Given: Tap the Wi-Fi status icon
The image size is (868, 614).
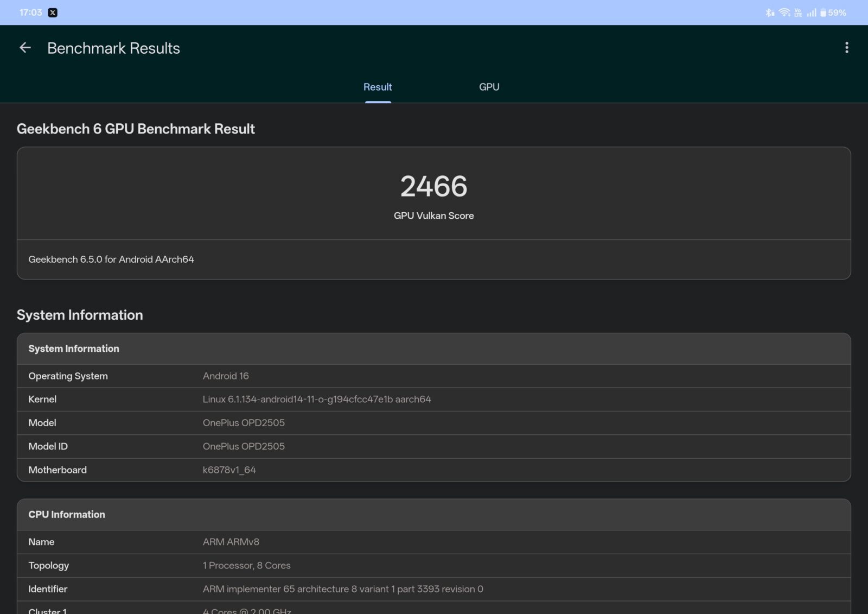Looking at the screenshot, I should pos(784,12).
